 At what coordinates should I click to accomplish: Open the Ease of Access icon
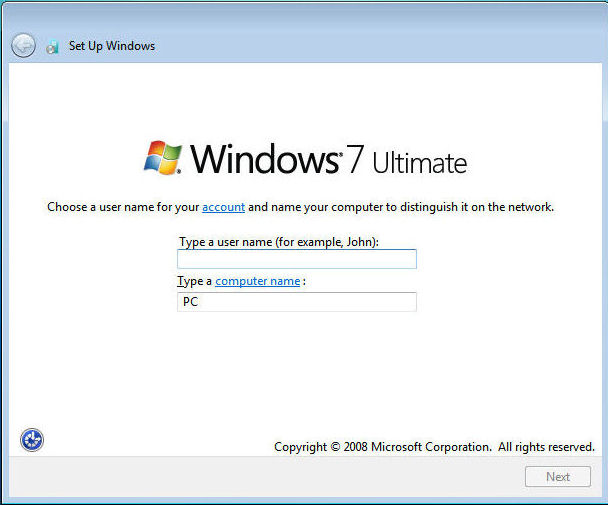click(32, 439)
